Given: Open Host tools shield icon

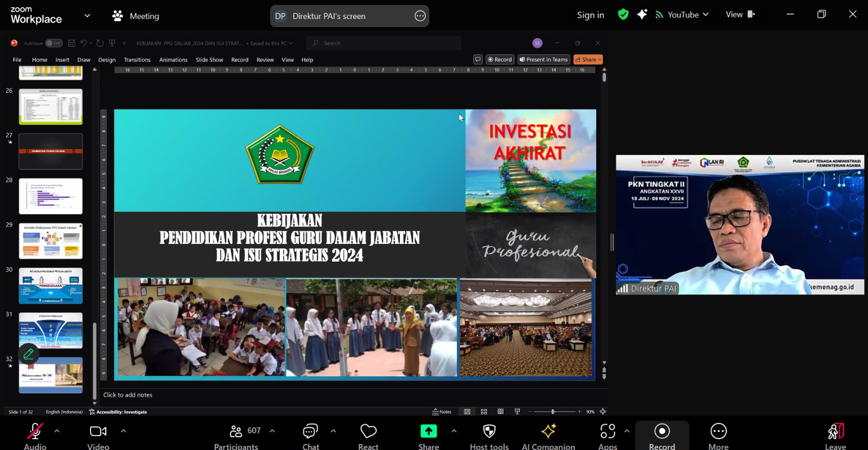Looking at the screenshot, I should tap(489, 432).
